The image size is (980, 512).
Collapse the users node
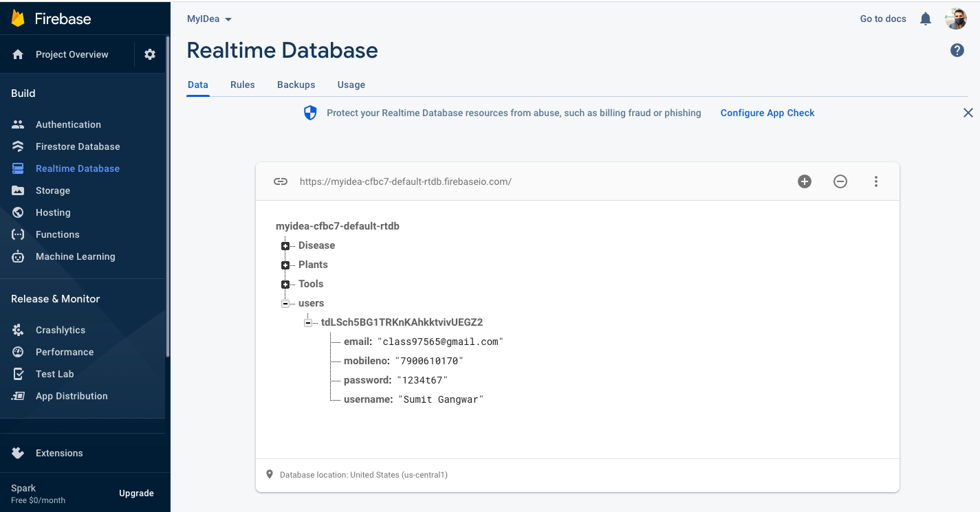(285, 303)
